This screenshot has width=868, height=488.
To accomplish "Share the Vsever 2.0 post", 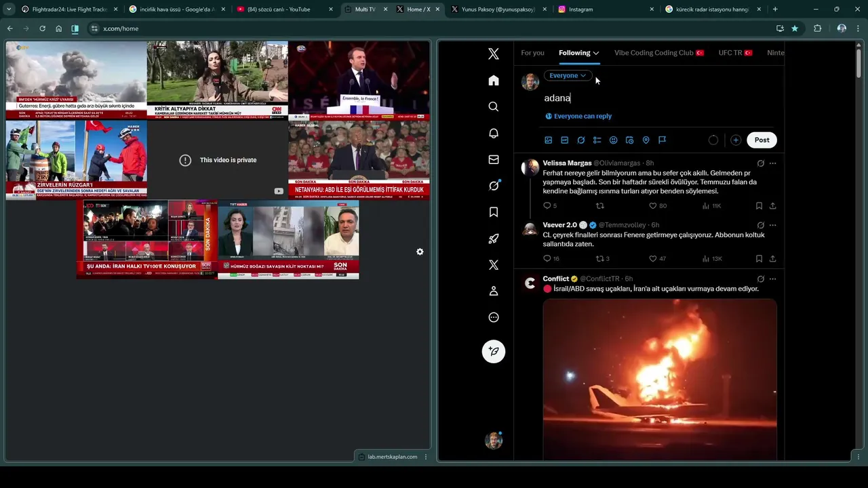I will (x=772, y=259).
